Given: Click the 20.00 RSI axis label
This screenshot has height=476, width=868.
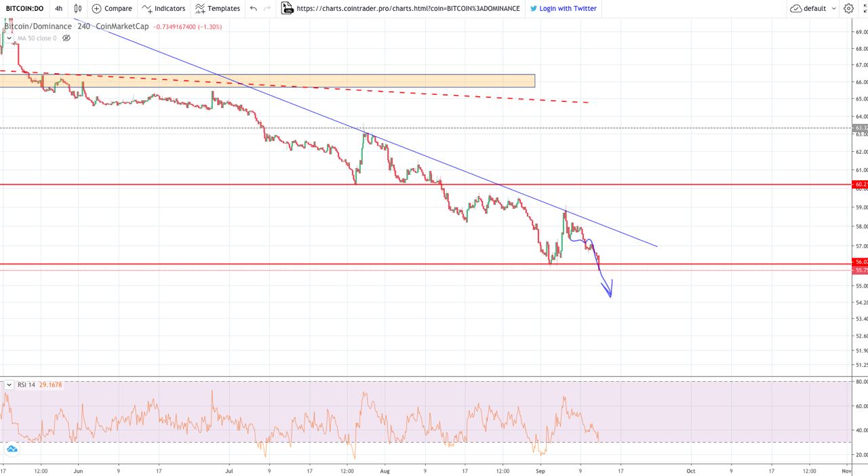Looking at the screenshot, I should point(861,454).
